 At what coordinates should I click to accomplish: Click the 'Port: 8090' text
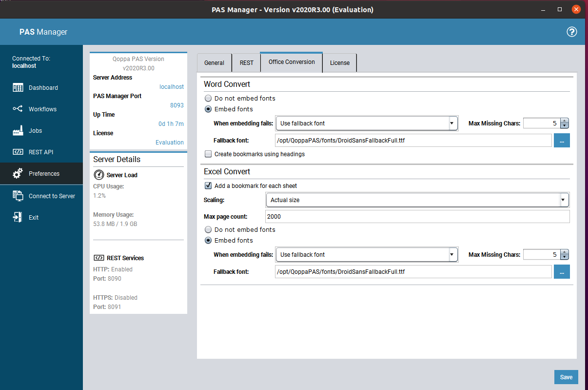[107, 278]
